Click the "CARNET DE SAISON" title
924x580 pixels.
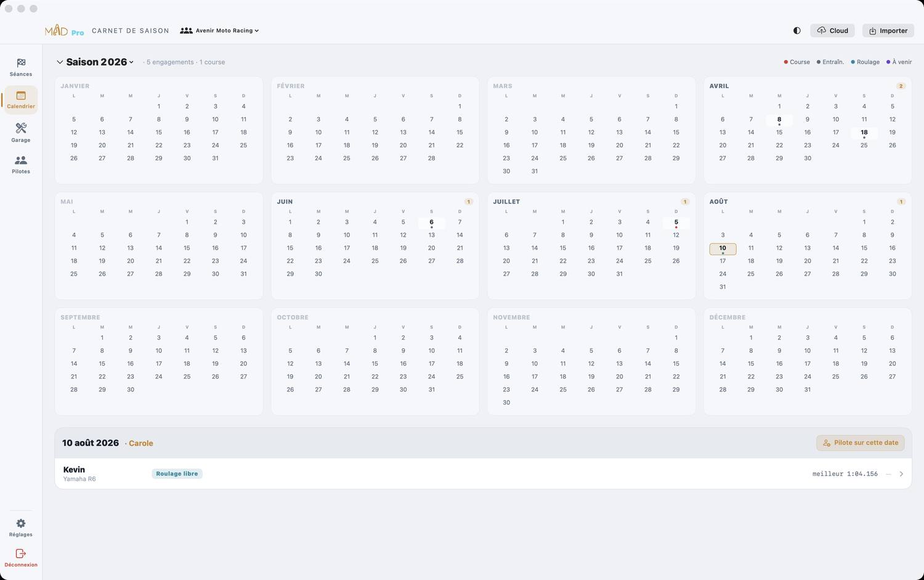(131, 31)
